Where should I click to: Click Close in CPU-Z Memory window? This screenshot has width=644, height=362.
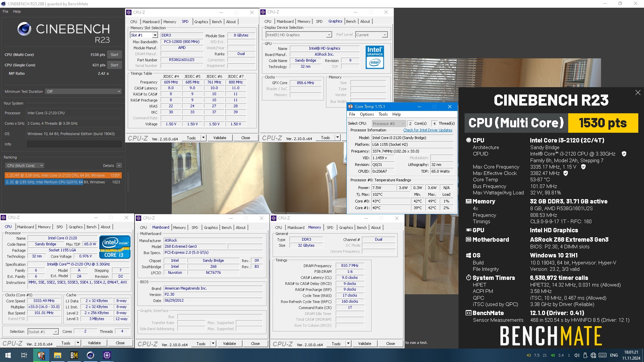(390, 344)
